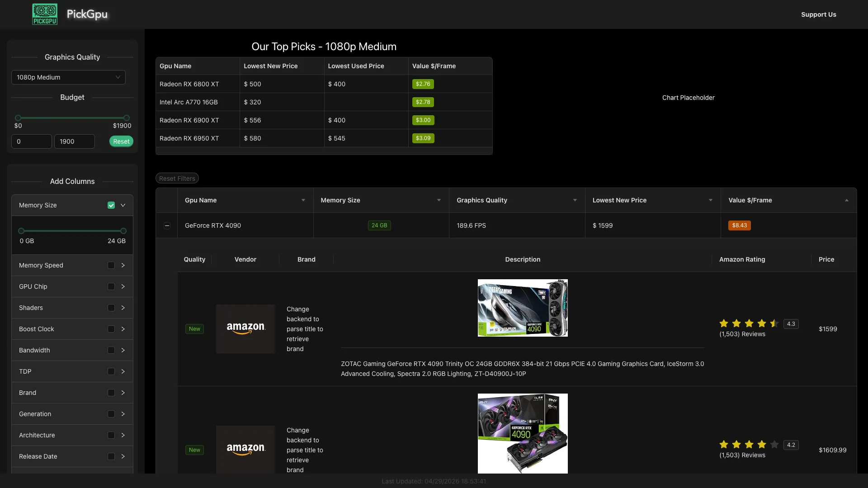Click Radeon RX 6950 XT in top picks
This screenshot has height=488, width=868.
click(x=189, y=138)
